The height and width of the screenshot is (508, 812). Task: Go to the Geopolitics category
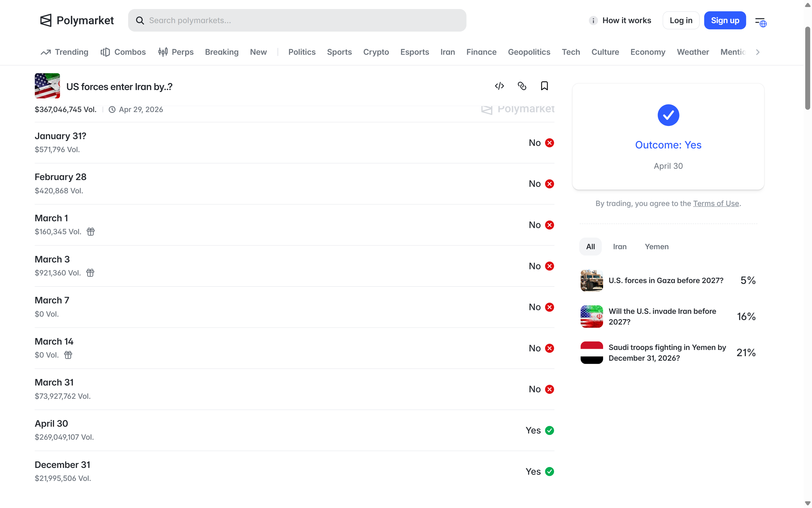[x=529, y=52]
